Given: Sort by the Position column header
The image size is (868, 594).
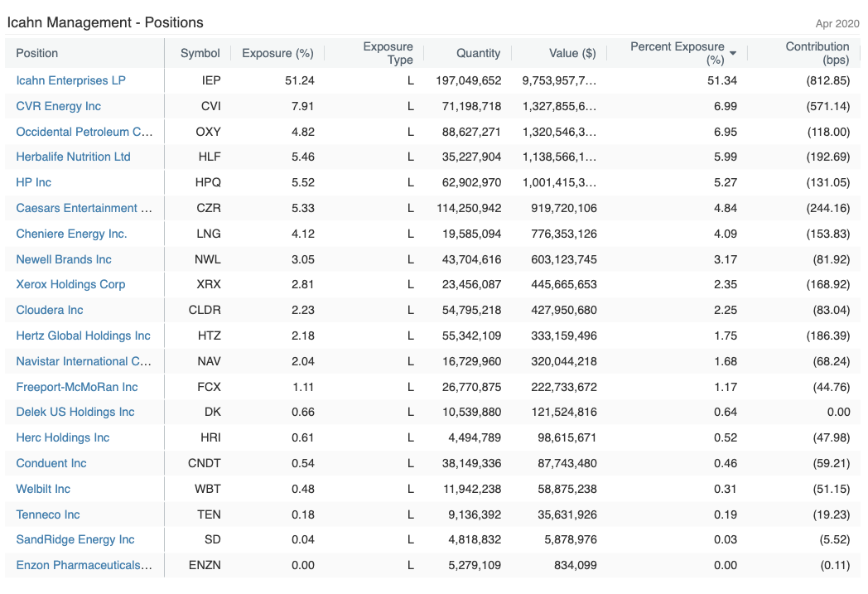Looking at the screenshot, I should click(36, 53).
